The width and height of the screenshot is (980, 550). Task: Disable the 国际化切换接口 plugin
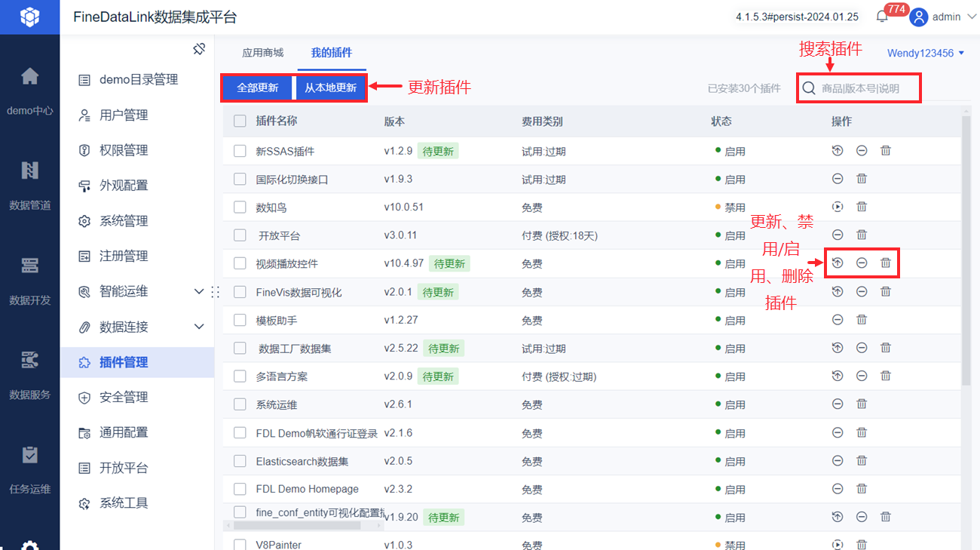coord(838,179)
